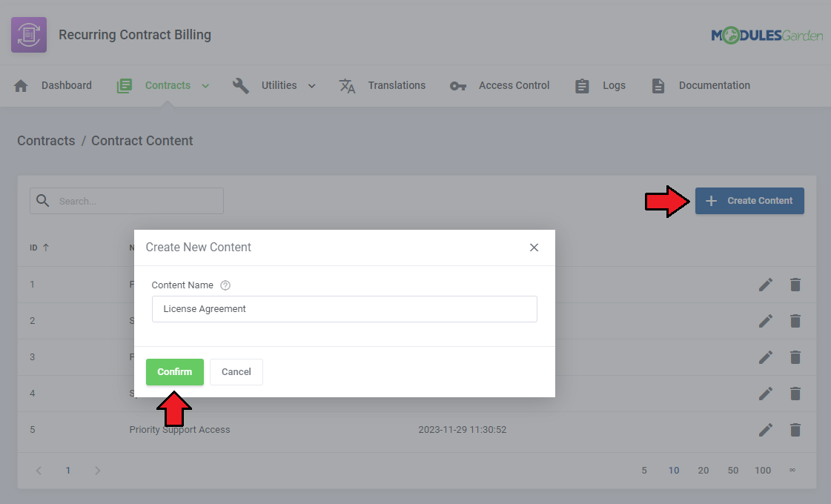Click Cancel in the dialog

tap(236, 372)
